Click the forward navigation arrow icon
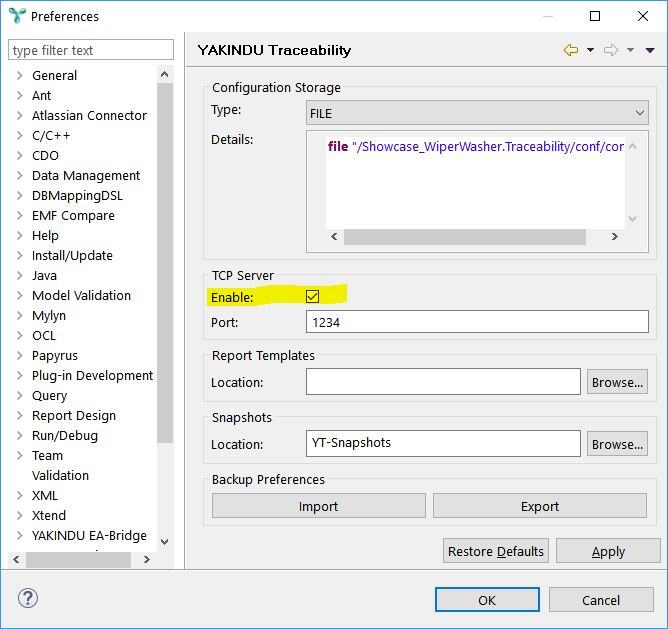668x629 pixels. coord(611,50)
